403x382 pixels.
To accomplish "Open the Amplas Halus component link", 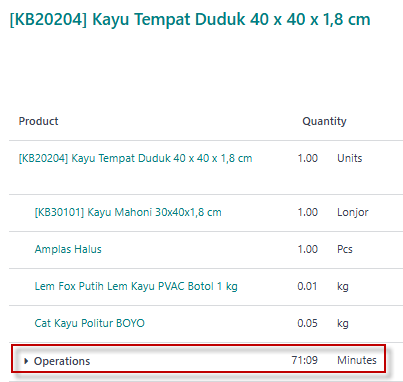I will [68, 249].
